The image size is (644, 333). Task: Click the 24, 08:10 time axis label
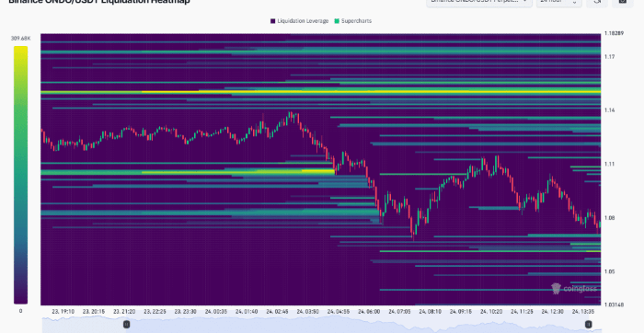pos(431,312)
